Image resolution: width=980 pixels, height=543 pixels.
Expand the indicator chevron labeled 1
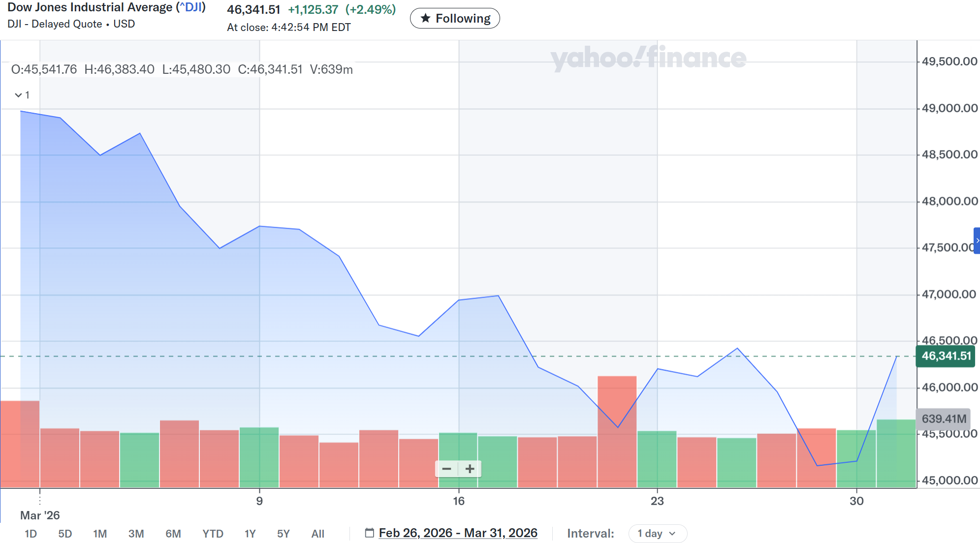pyautogui.click(x=19, y=95)
